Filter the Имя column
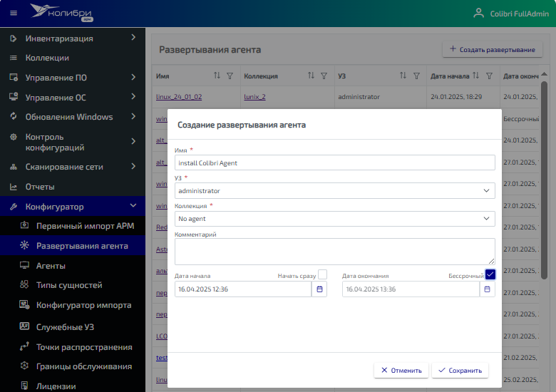 [230, 76]
